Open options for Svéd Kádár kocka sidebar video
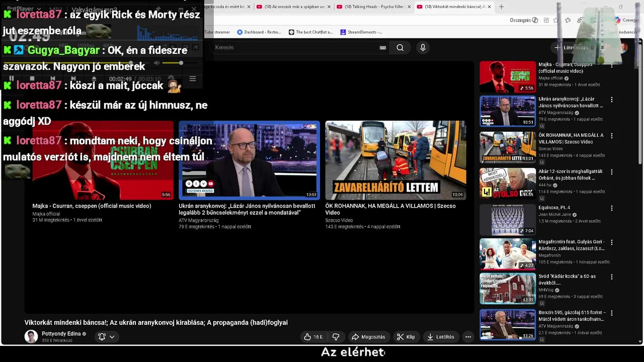The height and width of the screenshot is (362, 644). (x=612, y=277)
